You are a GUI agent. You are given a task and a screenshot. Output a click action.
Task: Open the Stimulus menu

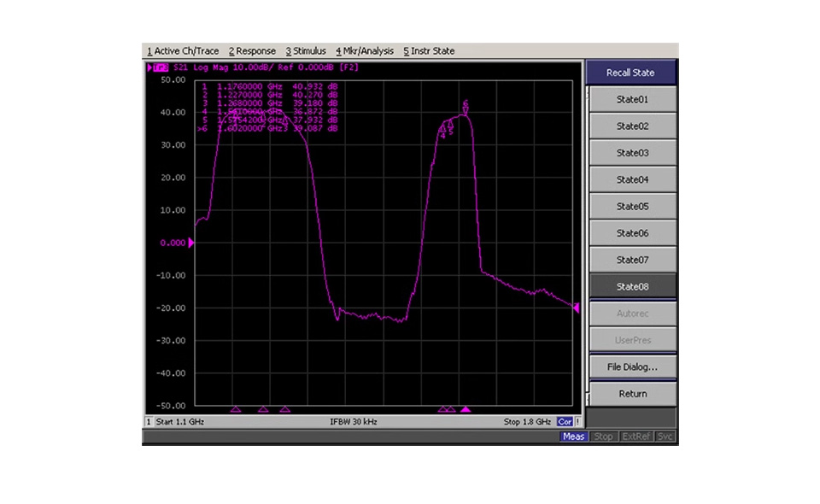pyautogui.click(x=306, y=51)
